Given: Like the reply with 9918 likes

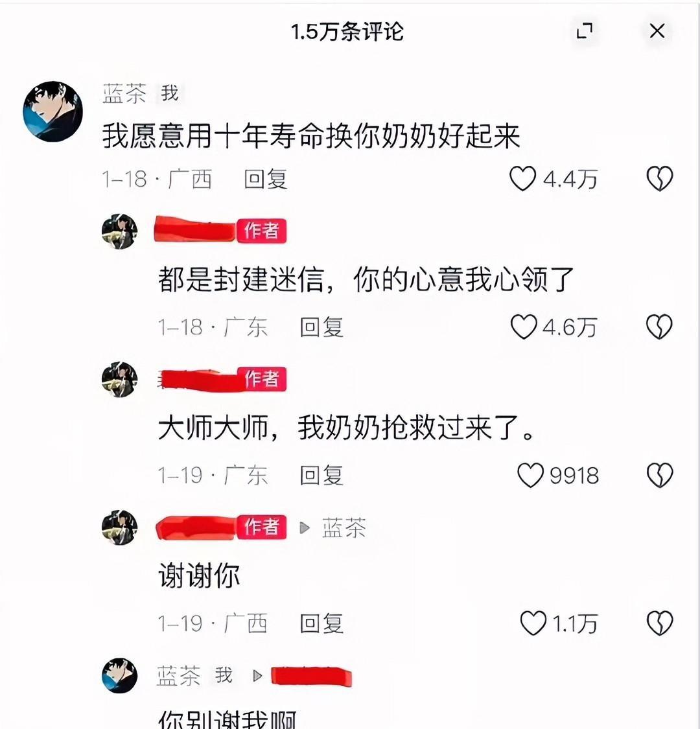Looking at the screenshot, I should pos(530,475).
